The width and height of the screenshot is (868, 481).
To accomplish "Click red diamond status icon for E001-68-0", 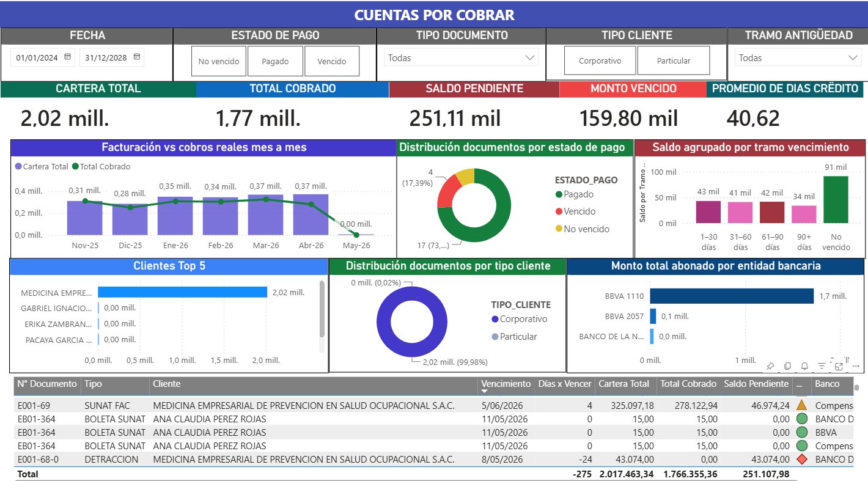I will [x=802, y=459].
